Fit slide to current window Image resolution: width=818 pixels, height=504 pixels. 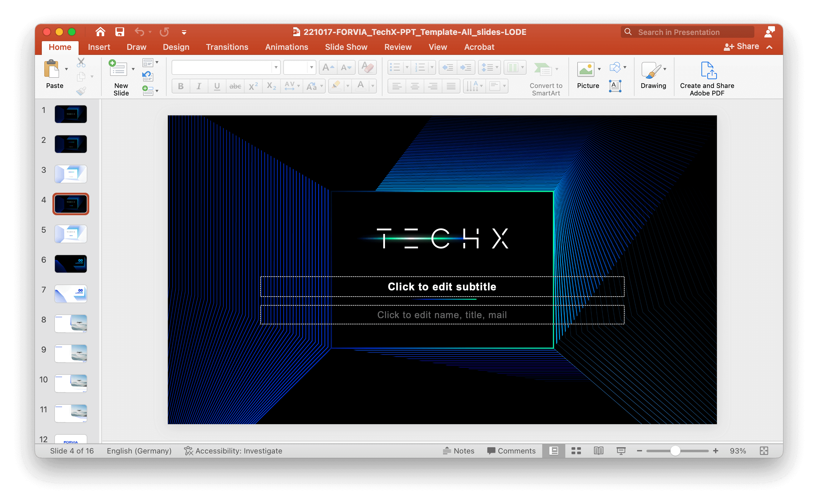tap(764, 451)
